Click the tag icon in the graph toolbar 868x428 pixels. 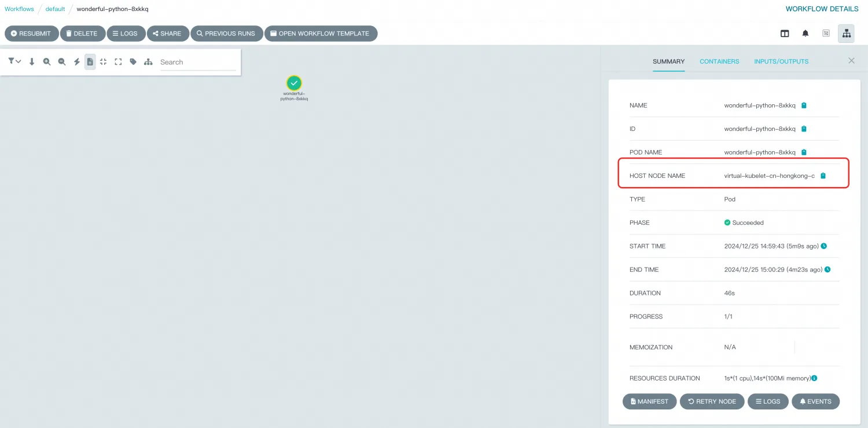tap(133, 61)
